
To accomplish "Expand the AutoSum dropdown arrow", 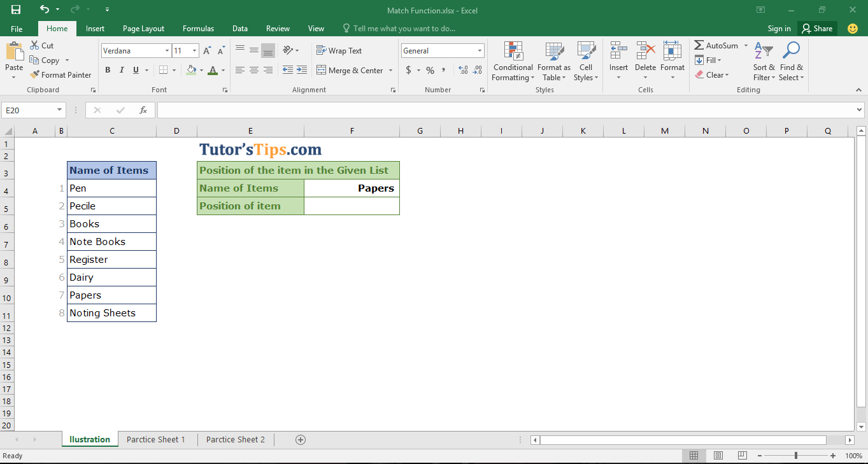I will click(746, 46).
